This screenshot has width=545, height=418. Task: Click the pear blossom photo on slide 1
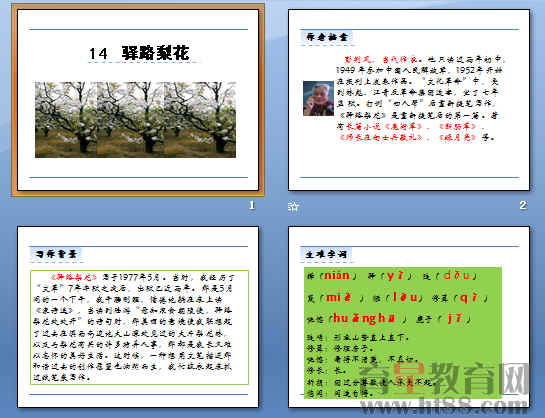[x=135, y=120]
